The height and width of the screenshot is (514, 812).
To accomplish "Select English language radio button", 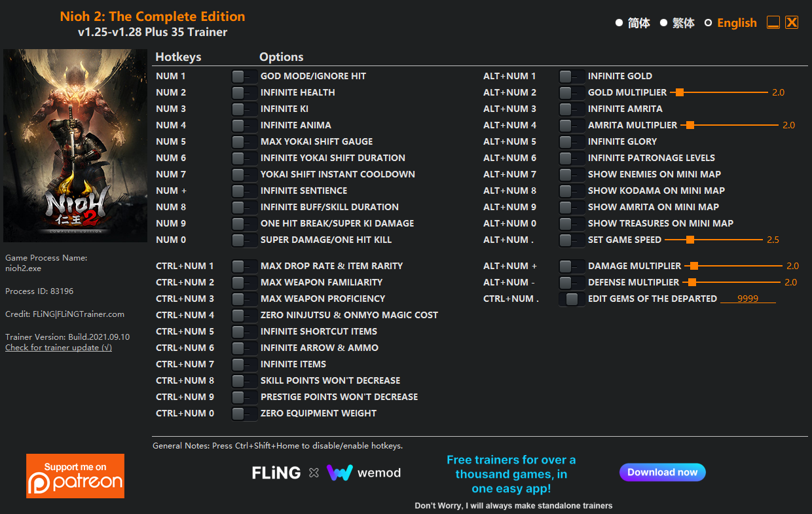I will [708, 23].
